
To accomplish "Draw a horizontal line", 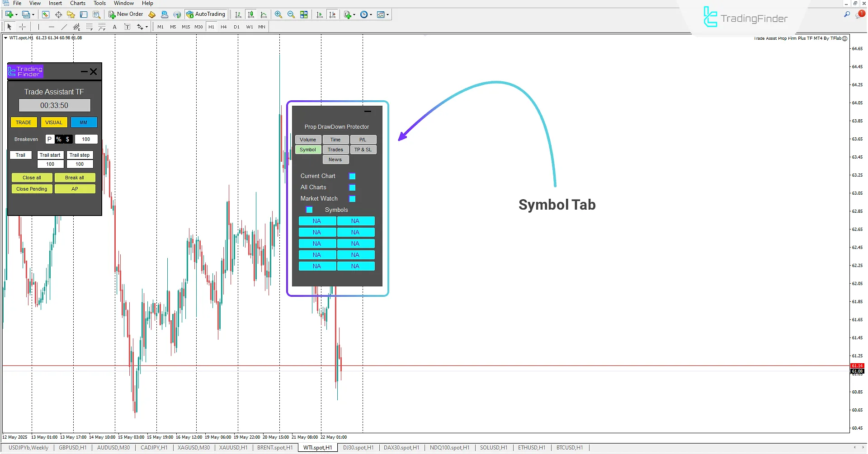I will click(51, 27).
